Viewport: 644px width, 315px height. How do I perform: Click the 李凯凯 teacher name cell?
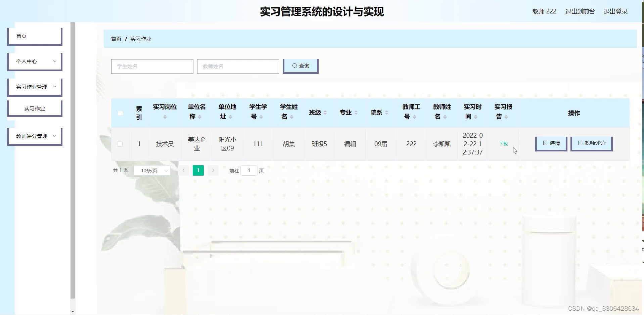[442, 144]
